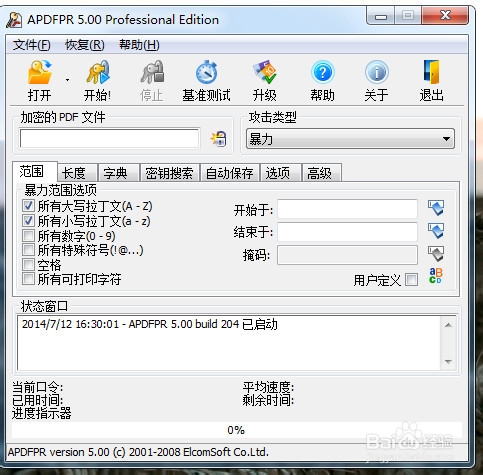
Task: Click the Open (打开) folder icon
Action: [40, 72]
